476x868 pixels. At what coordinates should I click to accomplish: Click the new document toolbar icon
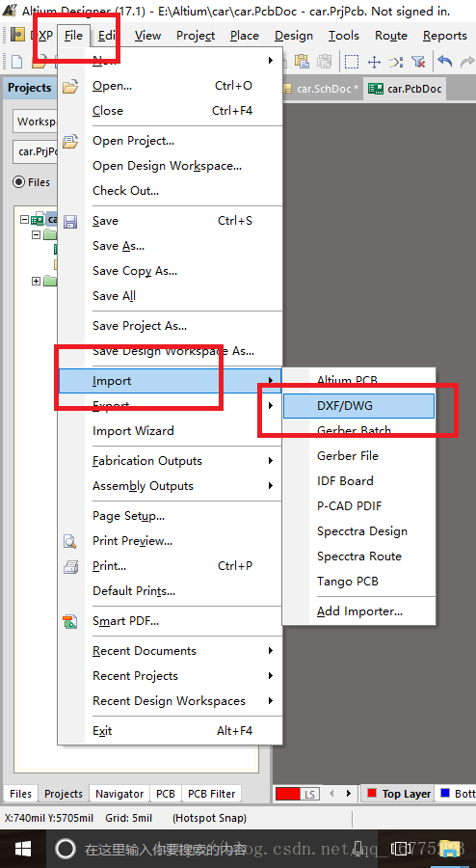click(x=17, y=62)
